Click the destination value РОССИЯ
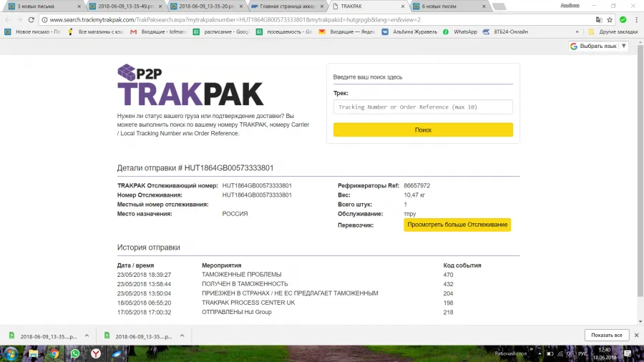This screenshot has width=644, height=362. 235,214
